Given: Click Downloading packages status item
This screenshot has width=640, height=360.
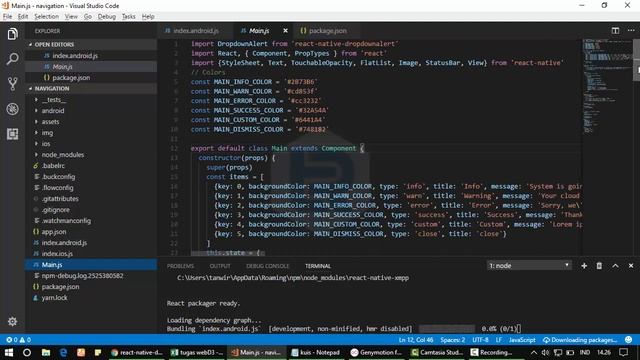Looking at the screenshot, I should pyautogui.click(x=580, y=340).
